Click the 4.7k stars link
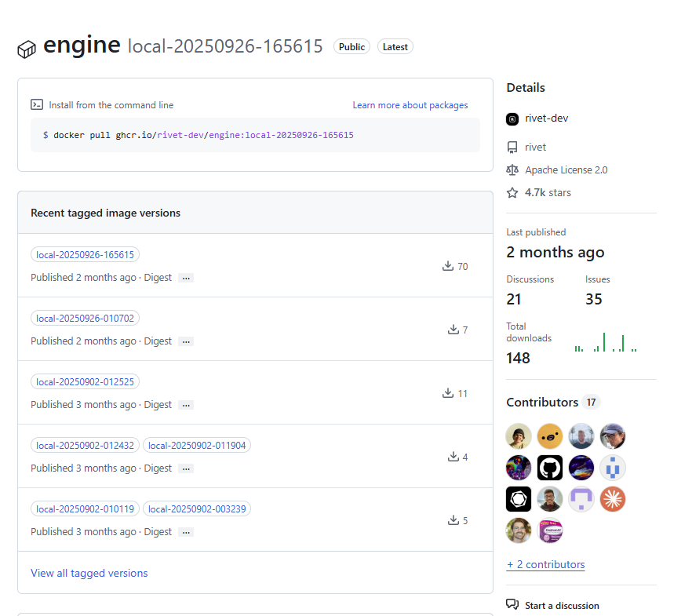The width and height of the screenshot is (692, 616). [548, 193]
